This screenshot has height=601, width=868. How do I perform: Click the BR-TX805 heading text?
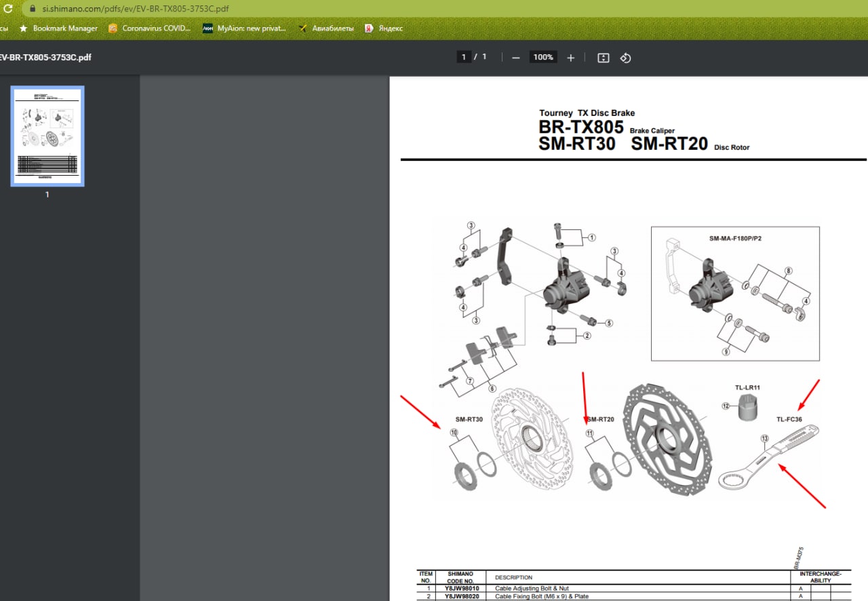[x=581, y=127]
